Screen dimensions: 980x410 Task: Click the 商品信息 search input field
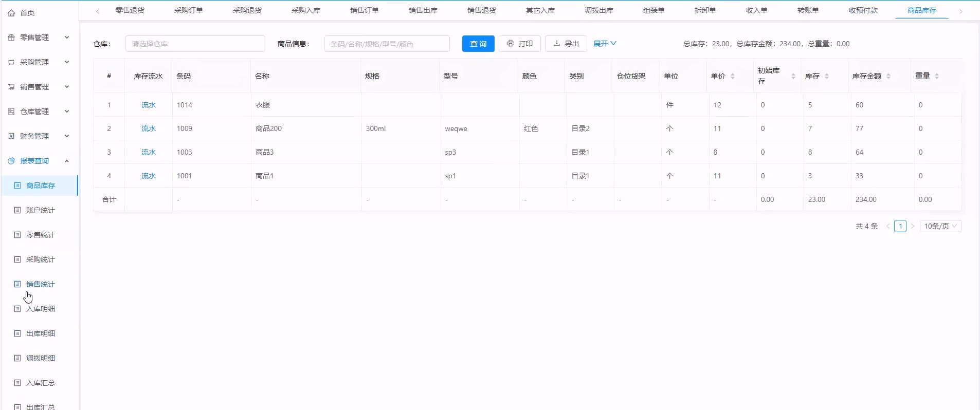pyautogui.click(x=387, y=44)
